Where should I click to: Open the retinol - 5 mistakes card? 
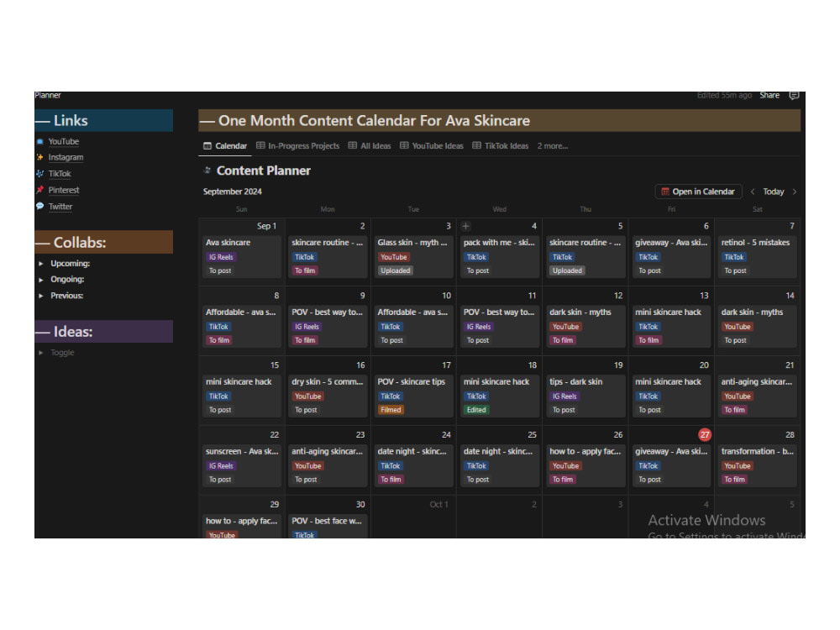757,256
